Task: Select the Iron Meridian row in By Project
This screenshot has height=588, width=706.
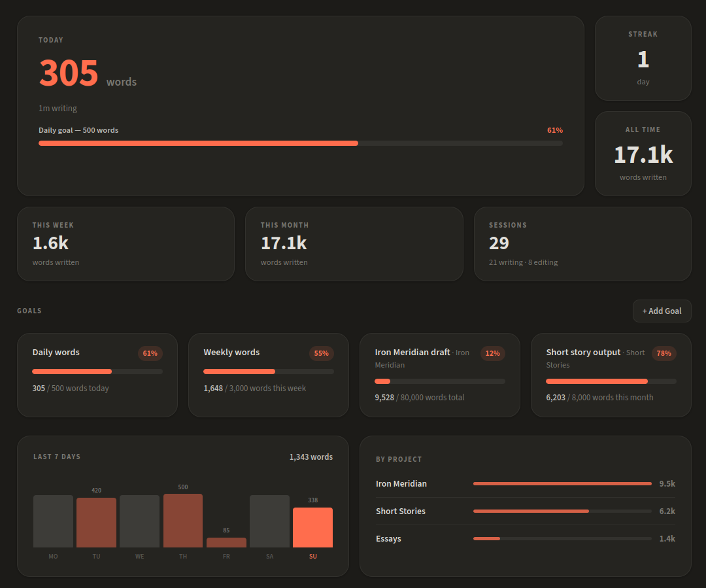Action: 526,483
